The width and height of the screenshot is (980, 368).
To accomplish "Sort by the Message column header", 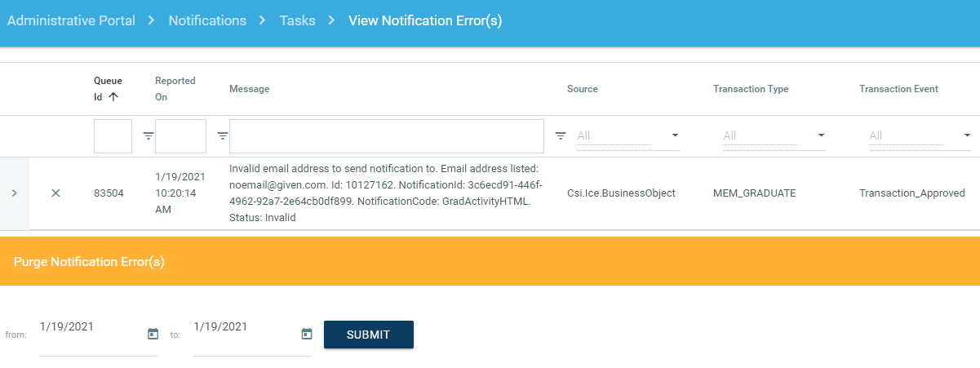I will click(249, 89).
